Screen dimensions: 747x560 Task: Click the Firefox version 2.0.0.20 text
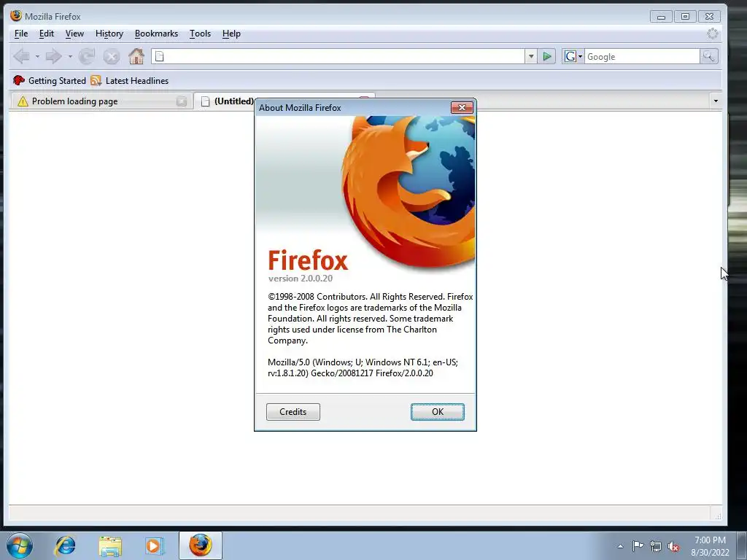301,279
